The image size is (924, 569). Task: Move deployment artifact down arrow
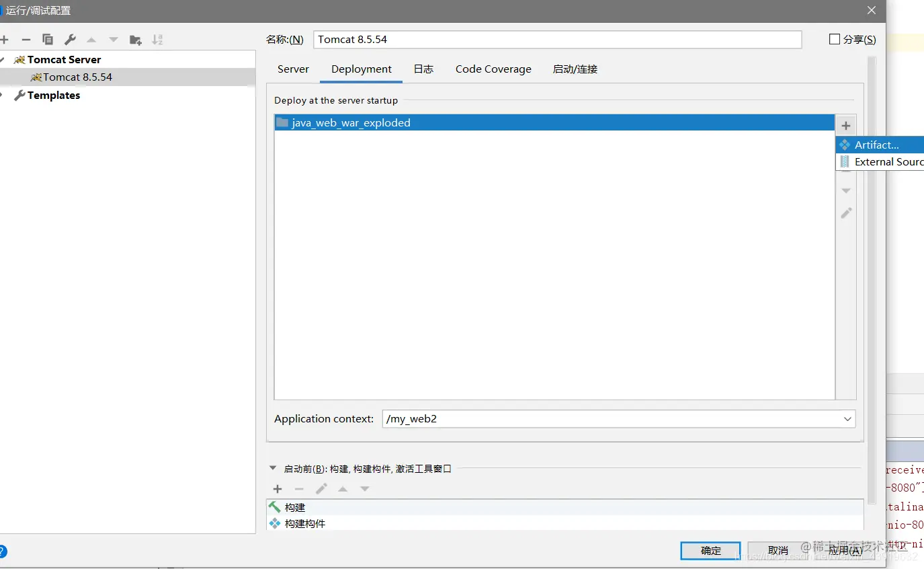(846, 191)
